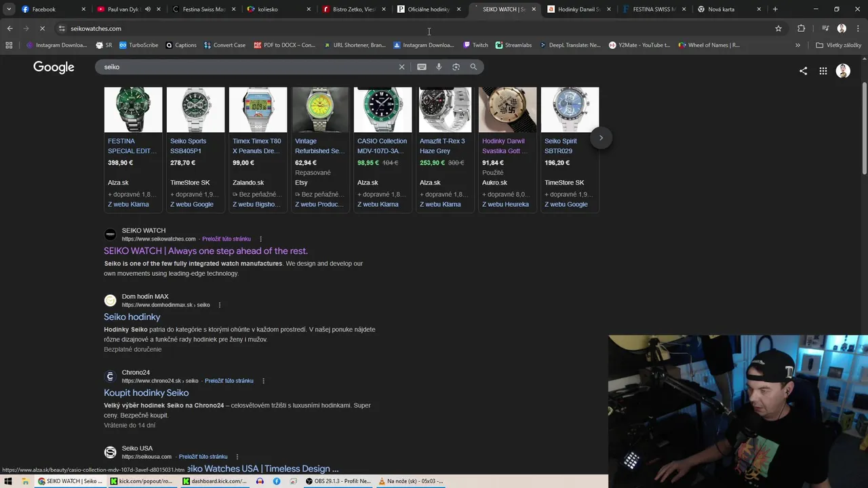Stop loading the page
868x488 pixels.
tap(42, 28)
